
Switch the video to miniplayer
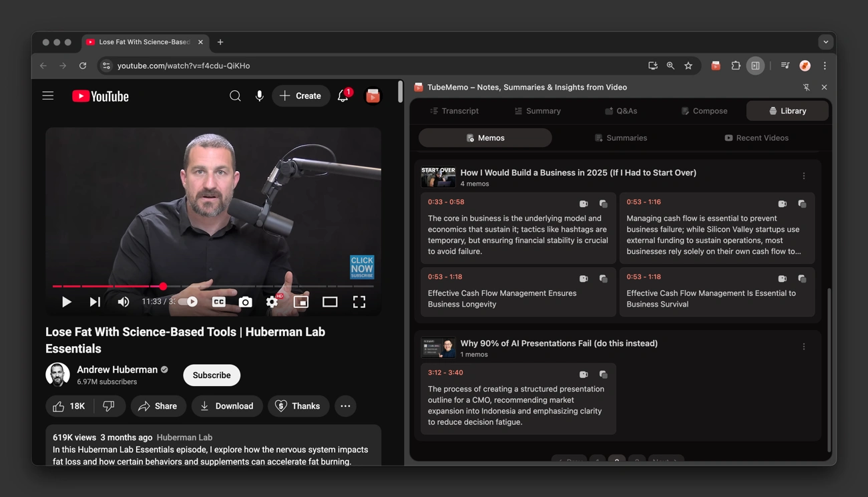pyautogui.click(x=301, y=302)
